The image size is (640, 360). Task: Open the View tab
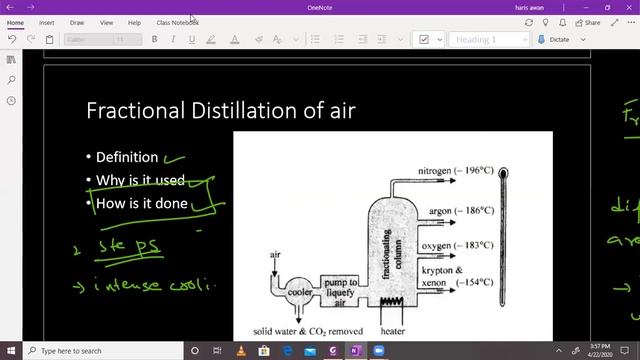(106, 23)
